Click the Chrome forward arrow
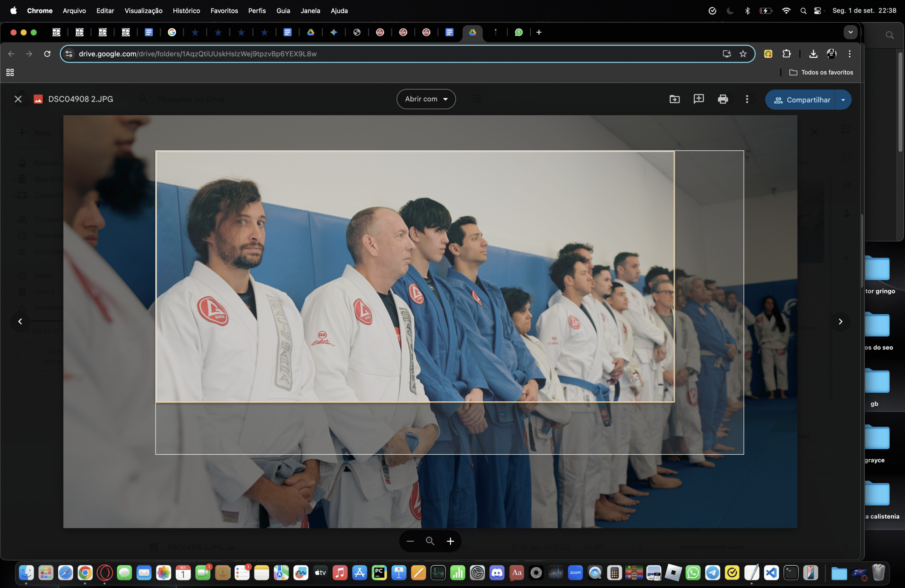This screenshot has width=905, height=588. (29, 54)
